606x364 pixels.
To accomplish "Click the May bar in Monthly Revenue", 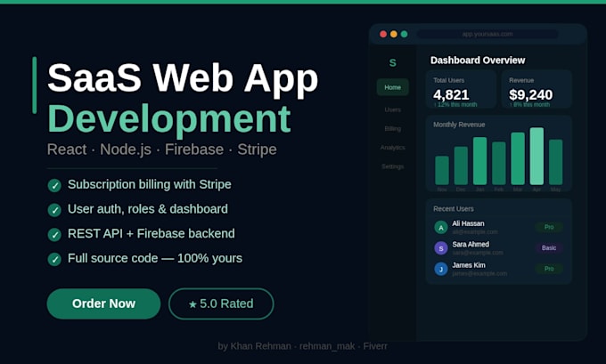I will click(556, 162).
